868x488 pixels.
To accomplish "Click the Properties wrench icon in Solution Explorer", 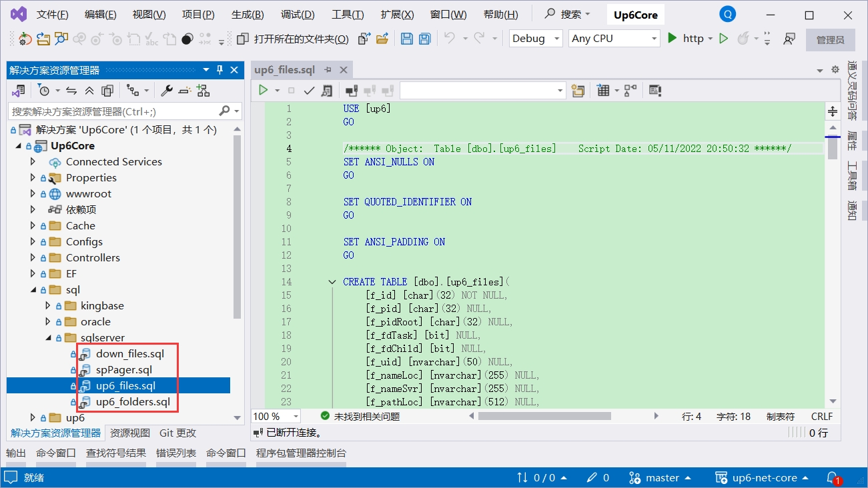I will [x=167, y=90].
